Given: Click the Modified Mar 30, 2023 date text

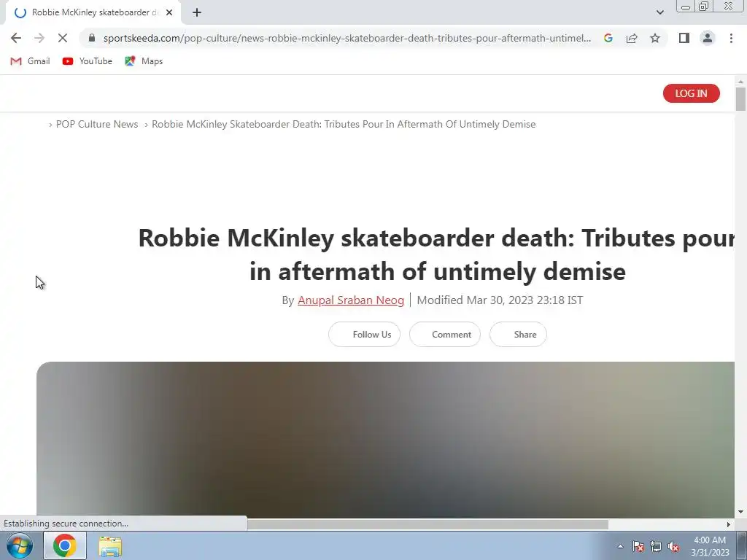Looking at the screenshot, I should tap(500, 300).
